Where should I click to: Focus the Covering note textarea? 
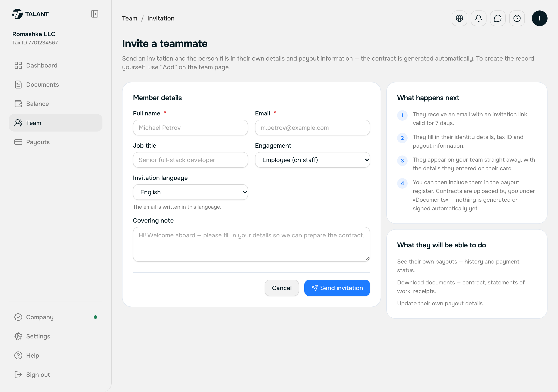252,244
